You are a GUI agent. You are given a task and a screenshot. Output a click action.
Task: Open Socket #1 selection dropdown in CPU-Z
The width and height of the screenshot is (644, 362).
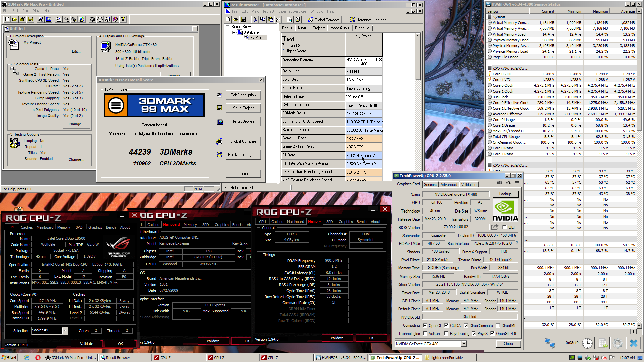click(64, 331)
